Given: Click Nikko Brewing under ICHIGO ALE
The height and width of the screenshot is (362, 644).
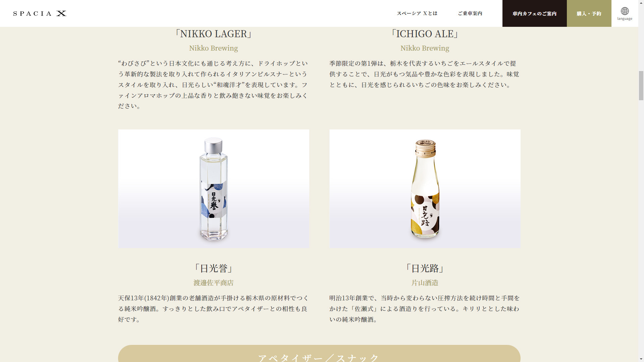Looking at the screenshot, I should click(x=425, y=48).
